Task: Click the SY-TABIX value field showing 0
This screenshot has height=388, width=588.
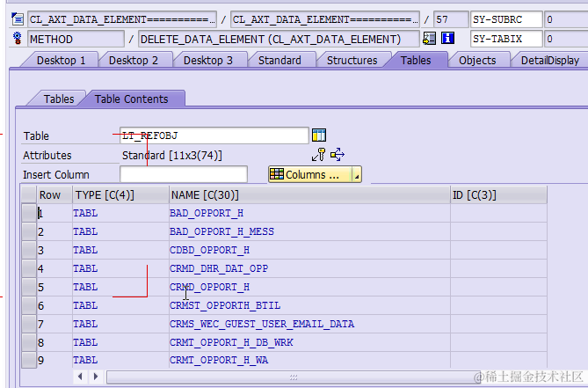Action: coord(566,39)
